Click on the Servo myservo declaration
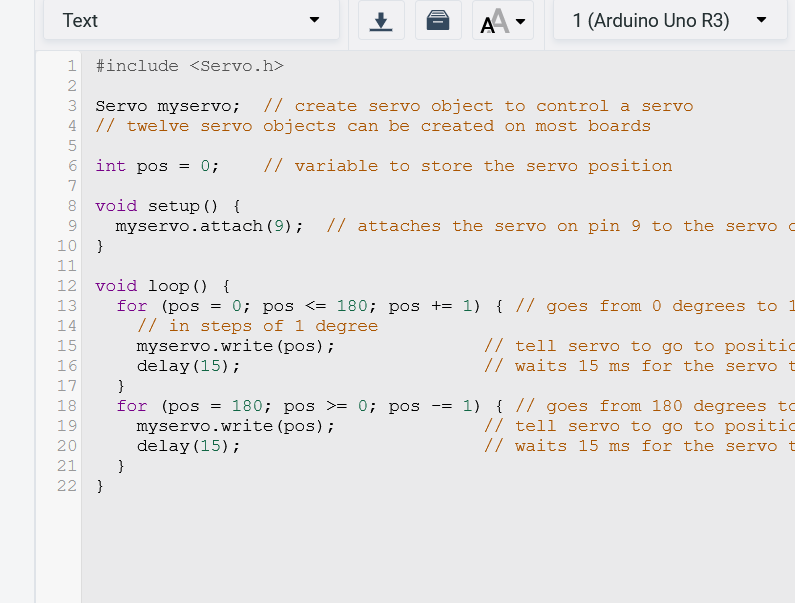 pos(167,106)
